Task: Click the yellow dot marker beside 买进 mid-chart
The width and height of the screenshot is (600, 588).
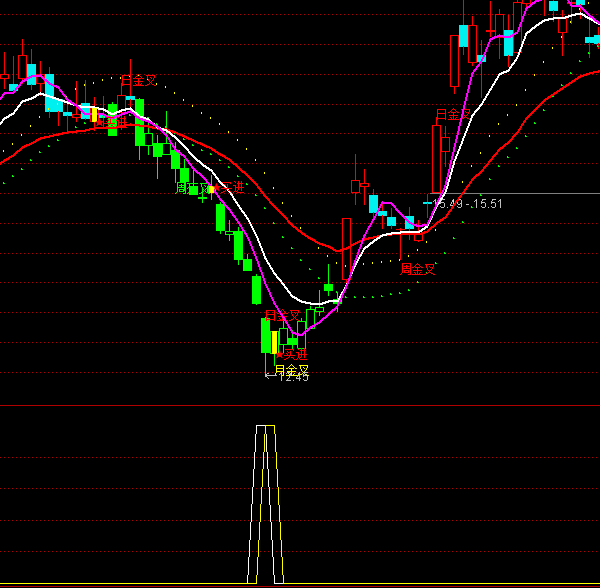Action: point(211,188)
